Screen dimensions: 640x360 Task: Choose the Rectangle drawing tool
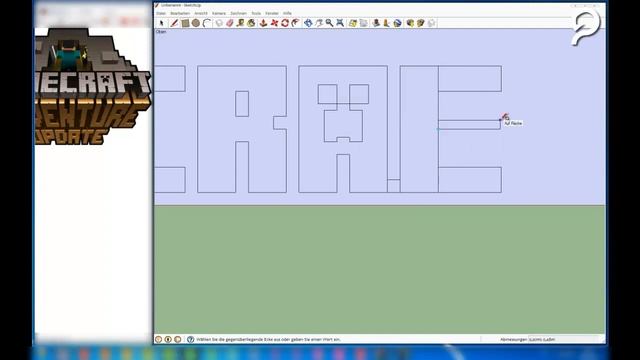pos(185,23)
